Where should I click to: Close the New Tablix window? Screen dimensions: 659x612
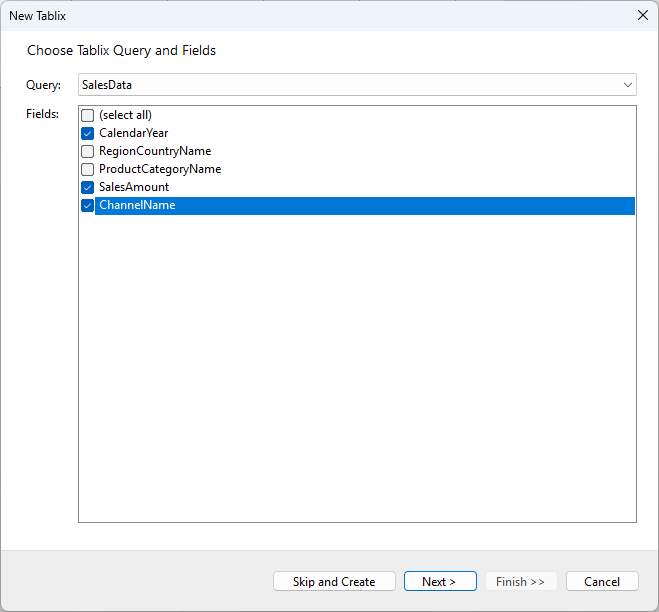coord(643,16)
